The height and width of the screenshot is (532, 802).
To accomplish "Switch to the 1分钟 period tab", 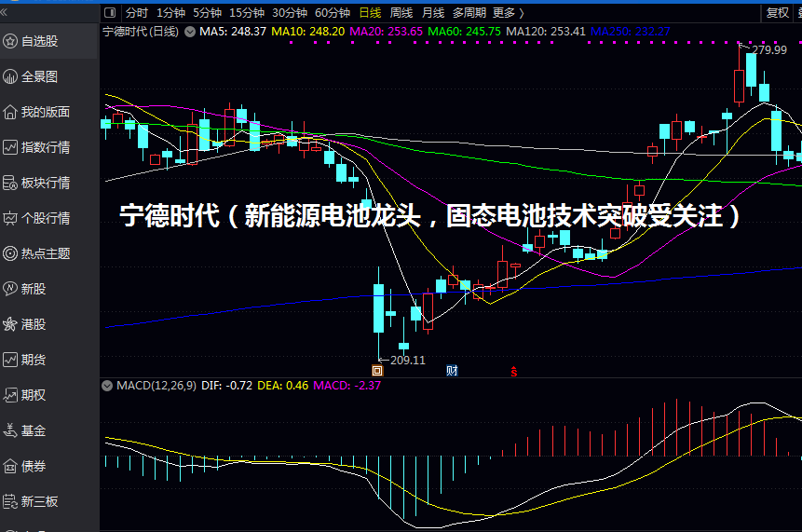I will coord(170,13).
